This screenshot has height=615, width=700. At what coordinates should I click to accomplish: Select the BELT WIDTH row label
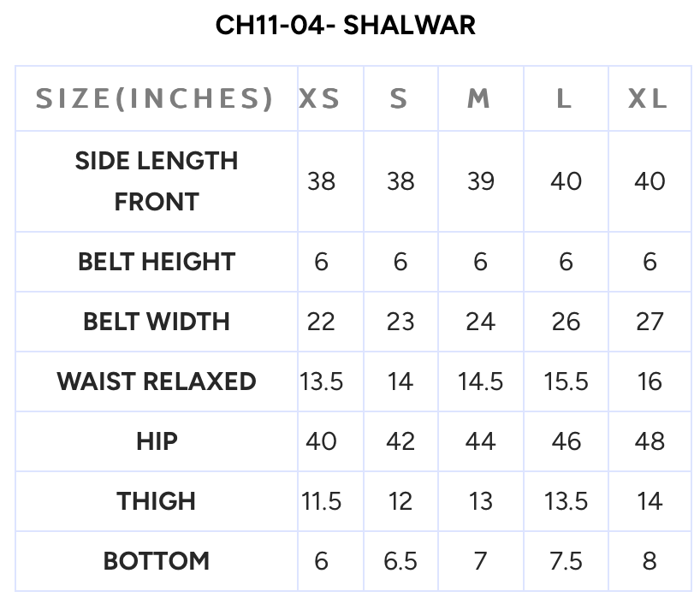point(157,322)
